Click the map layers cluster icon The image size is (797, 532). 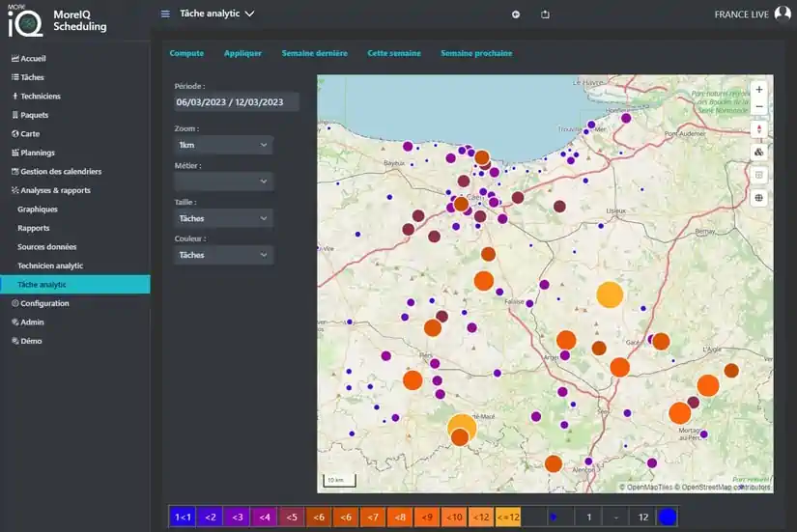[759, 152]
